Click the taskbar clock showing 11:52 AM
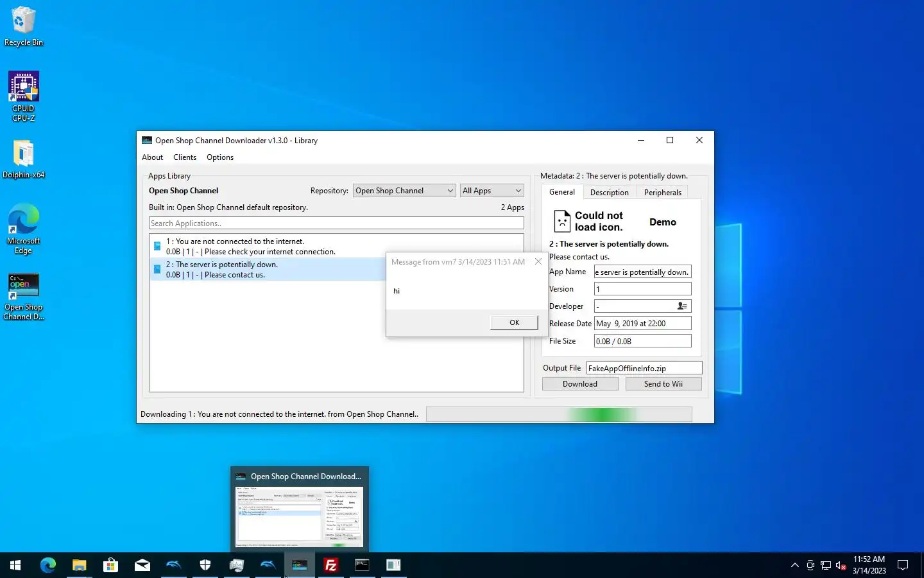This screenshot has width=924, height=578. coord(869,565)
